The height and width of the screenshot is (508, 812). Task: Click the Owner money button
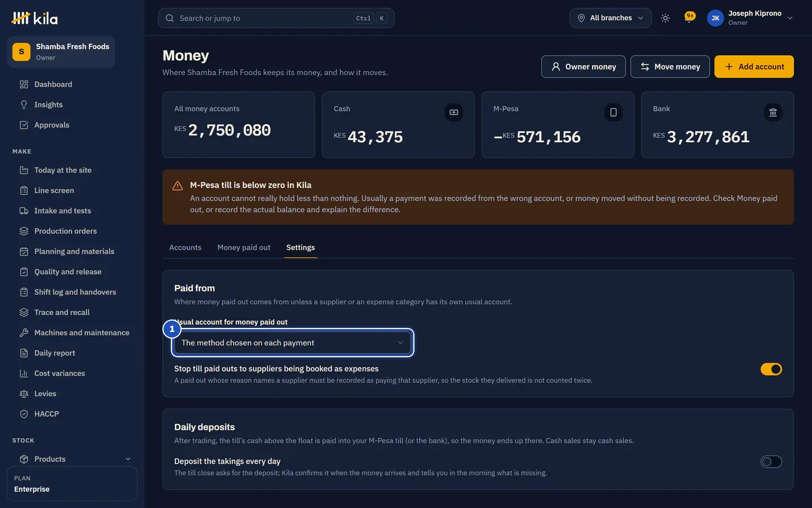583,67
